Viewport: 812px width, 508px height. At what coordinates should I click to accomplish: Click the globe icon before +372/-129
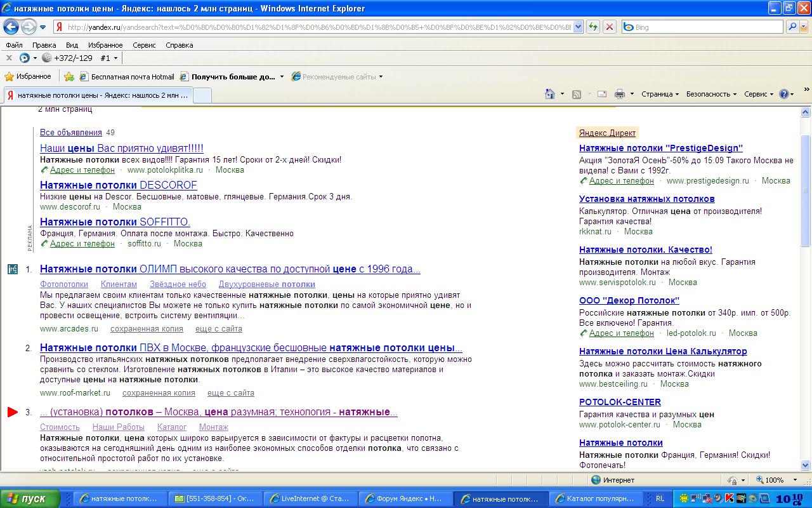46,58
